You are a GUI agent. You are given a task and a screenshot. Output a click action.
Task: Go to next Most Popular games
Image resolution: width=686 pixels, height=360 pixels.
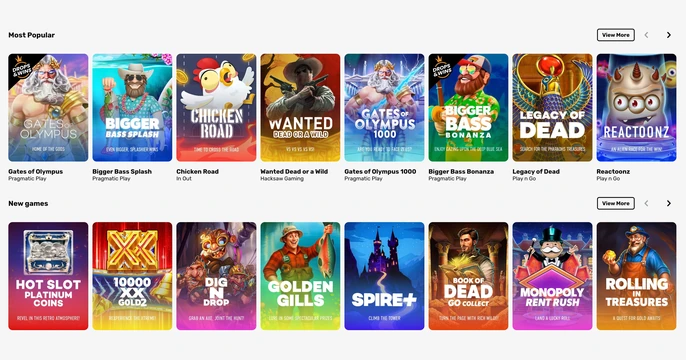coord(668,35)
